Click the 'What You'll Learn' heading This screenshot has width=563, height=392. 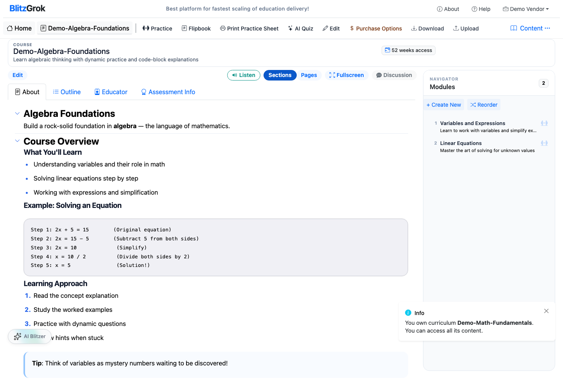(x=53, y=152)
